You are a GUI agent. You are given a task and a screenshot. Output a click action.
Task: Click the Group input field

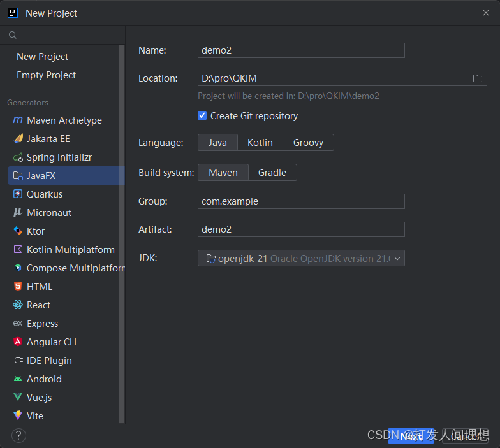pyautogui.click(x=301, y=201)
